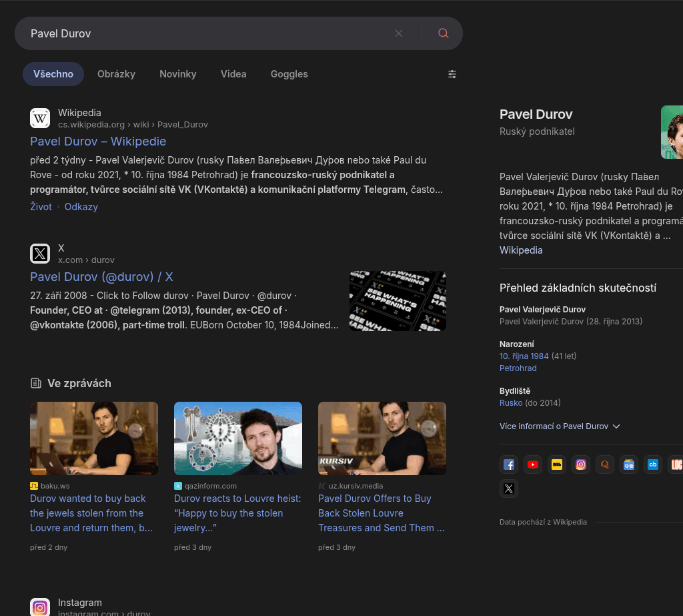Open the Facebook profile icon
683x616 pixels.
[x=509, y=465]
